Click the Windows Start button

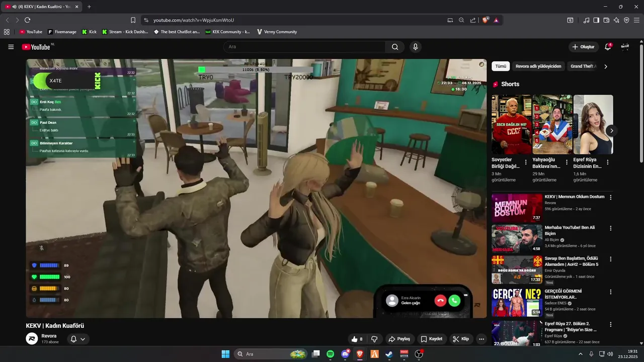(x=225, y=354)
